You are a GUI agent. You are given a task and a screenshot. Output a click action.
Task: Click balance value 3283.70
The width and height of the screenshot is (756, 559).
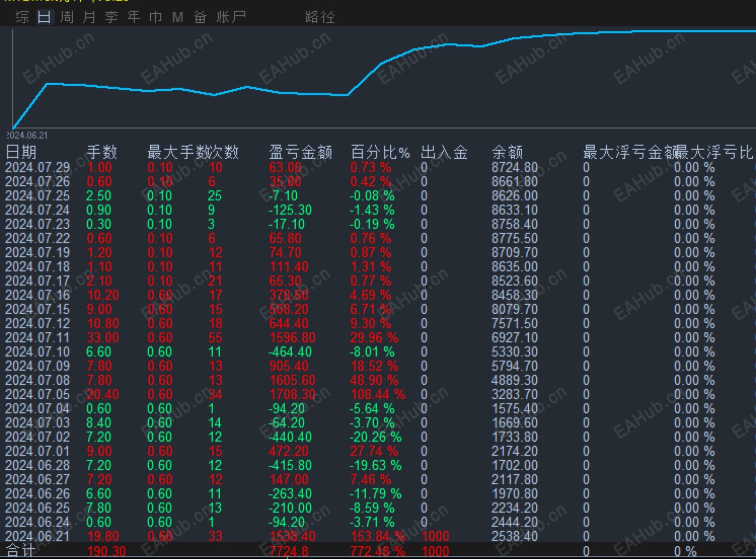515,394
